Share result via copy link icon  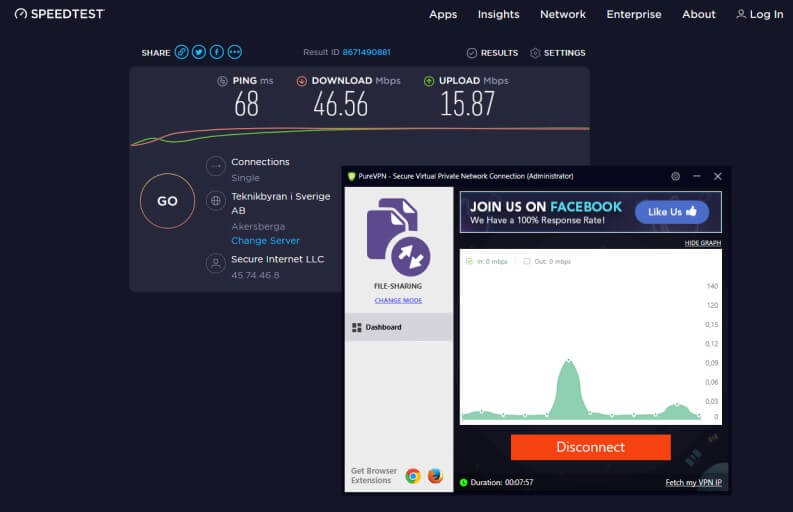[x=182, y=52]
